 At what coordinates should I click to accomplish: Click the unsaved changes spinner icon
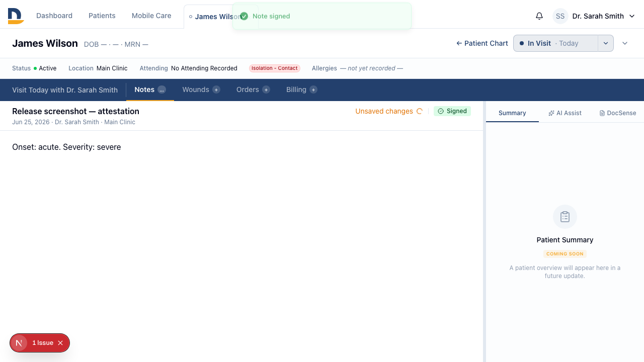pos(420,111)
